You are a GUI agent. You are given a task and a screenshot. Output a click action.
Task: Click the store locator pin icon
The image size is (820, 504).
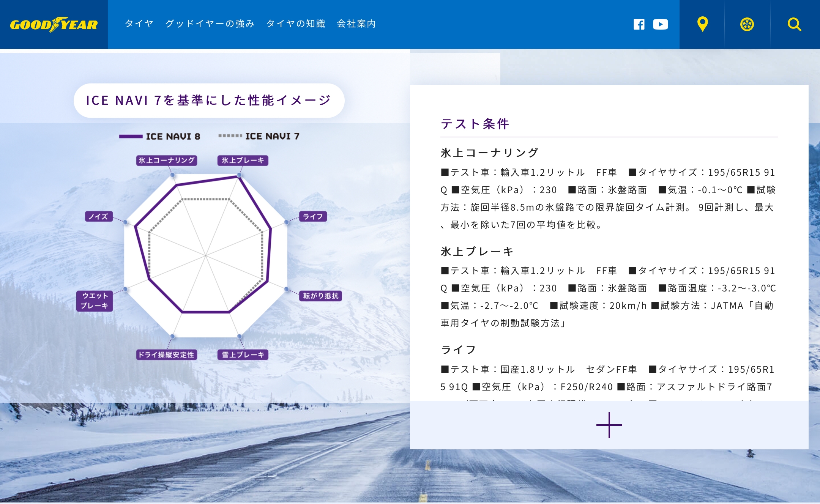(x=702, y=24)
